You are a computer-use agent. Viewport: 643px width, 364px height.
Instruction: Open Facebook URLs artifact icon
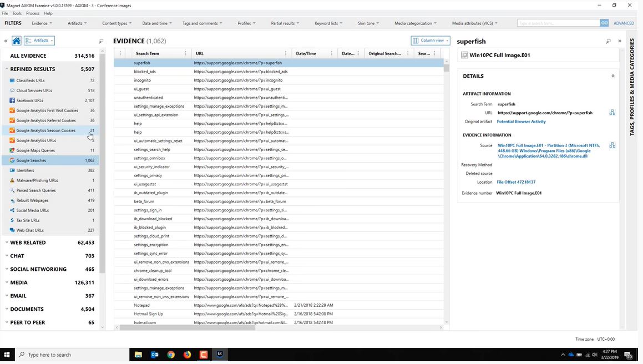tap(12, 100)
